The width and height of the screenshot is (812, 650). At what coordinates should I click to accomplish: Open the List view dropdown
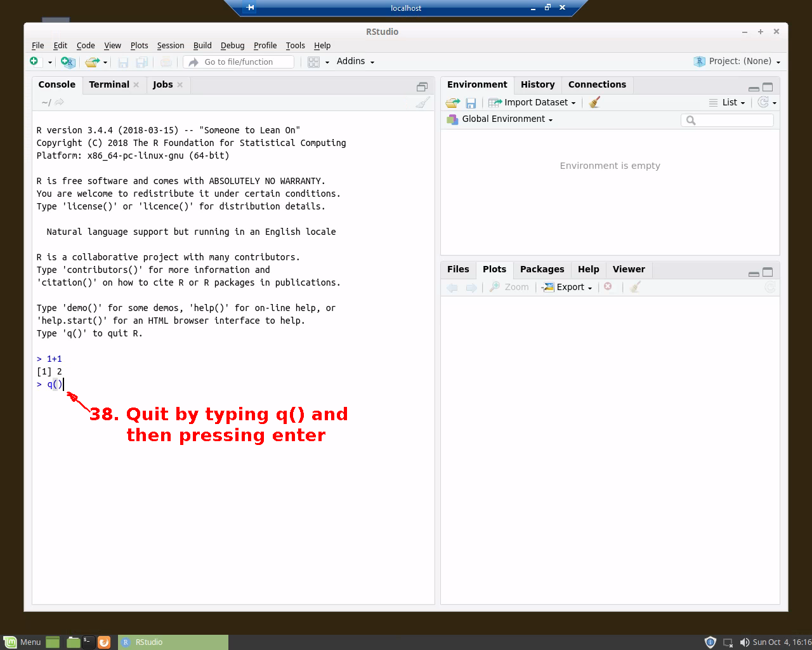pyautogui.click(x=727, y=102)
